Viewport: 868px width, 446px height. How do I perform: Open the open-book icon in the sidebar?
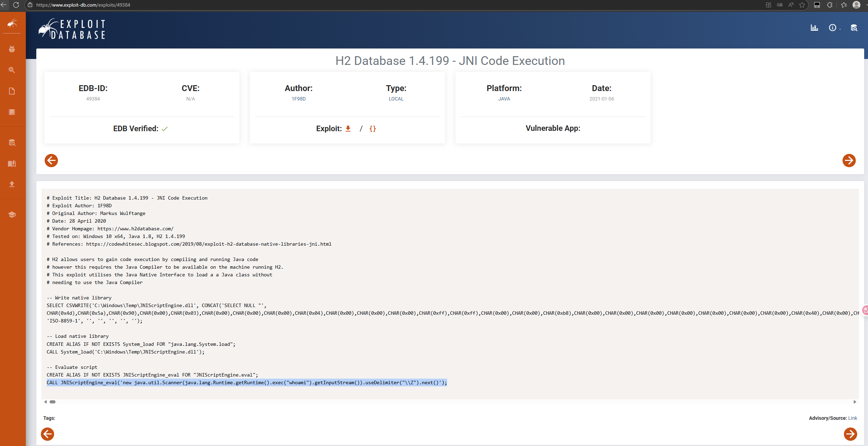(x=12, y=163)
